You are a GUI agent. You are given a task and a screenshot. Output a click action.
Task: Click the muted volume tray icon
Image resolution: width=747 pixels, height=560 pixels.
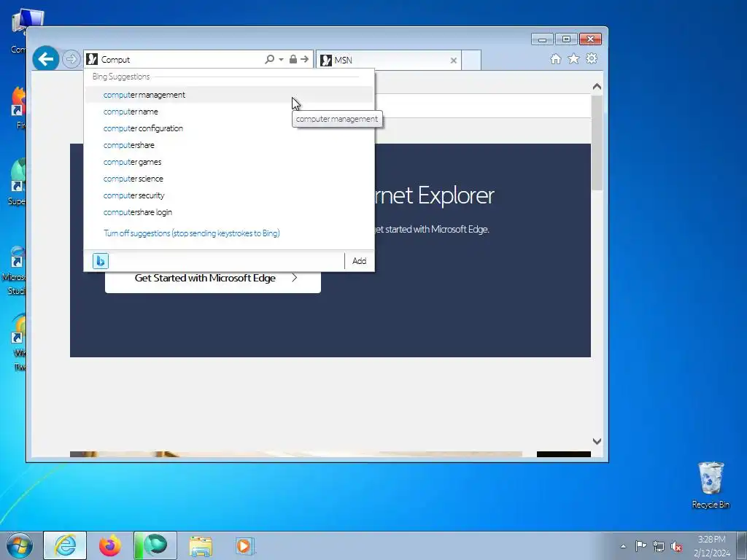(x=676, y=546)
